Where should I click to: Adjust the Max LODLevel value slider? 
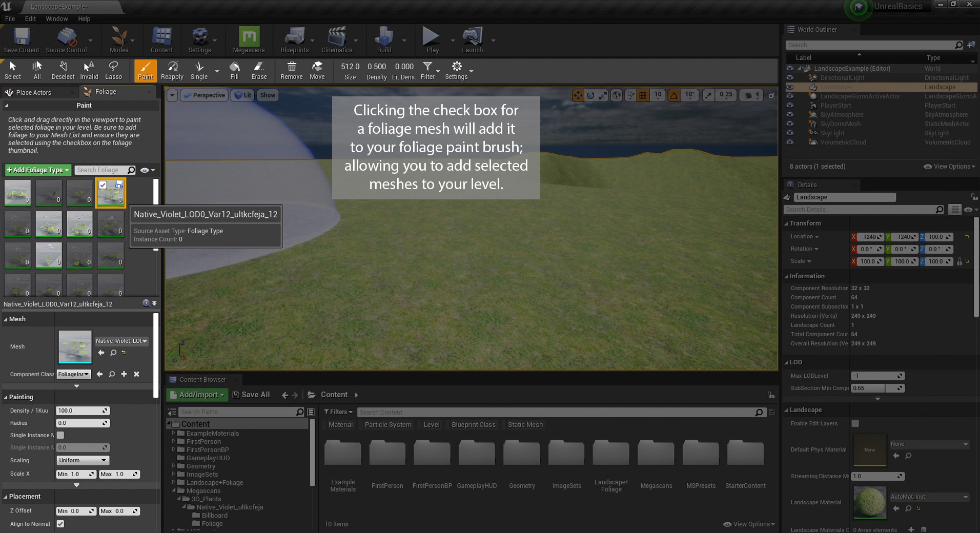click(x=877, y=376)
